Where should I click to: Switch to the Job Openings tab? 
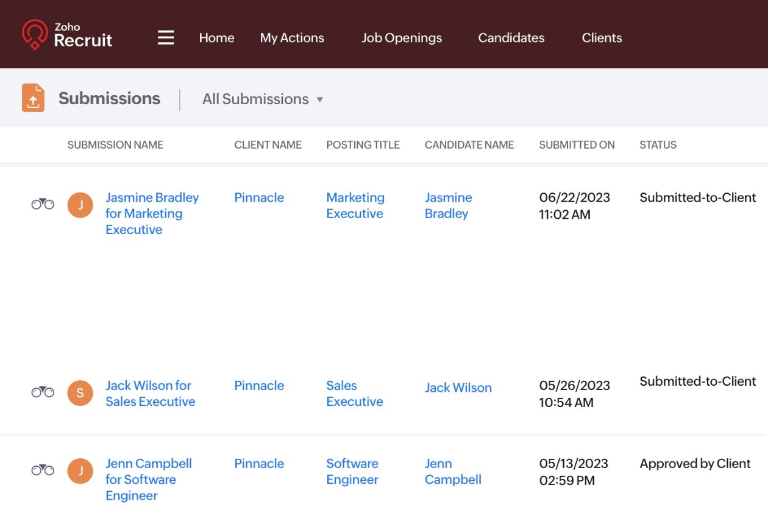(402, 38)
